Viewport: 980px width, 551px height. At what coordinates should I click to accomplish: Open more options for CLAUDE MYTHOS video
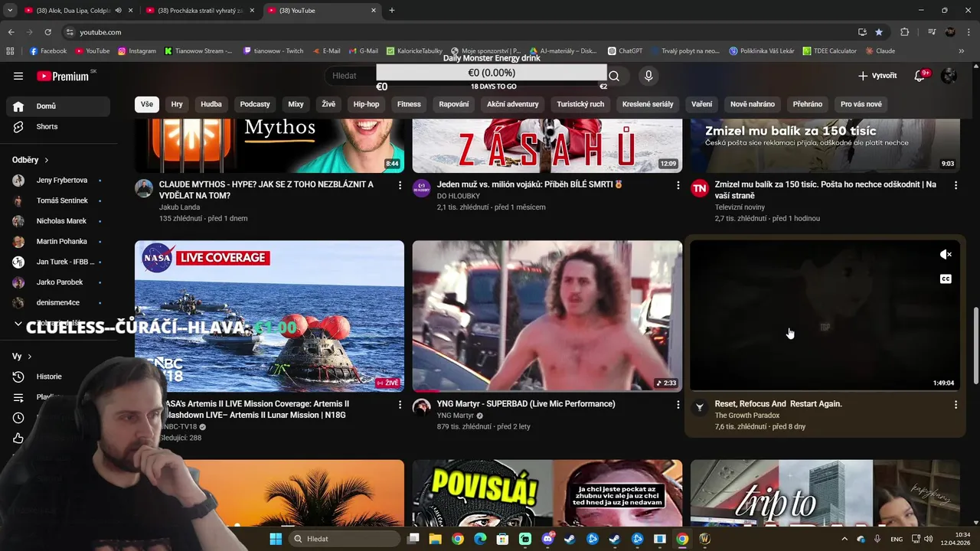click(x=400, y=185)
